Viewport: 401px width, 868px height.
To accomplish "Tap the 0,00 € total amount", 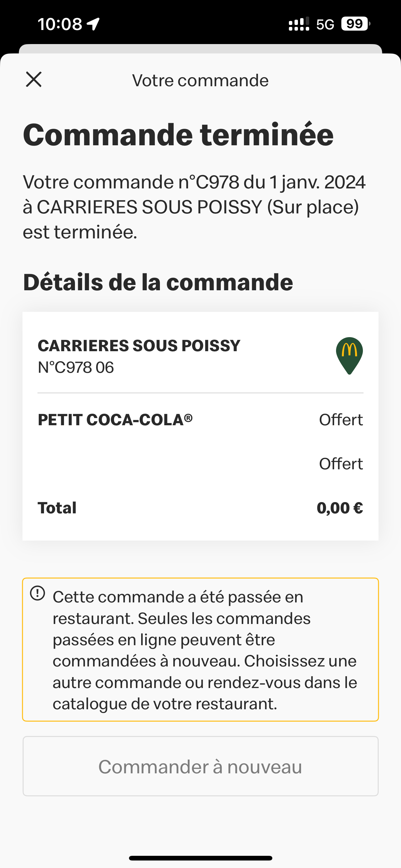I will point(339,508).
